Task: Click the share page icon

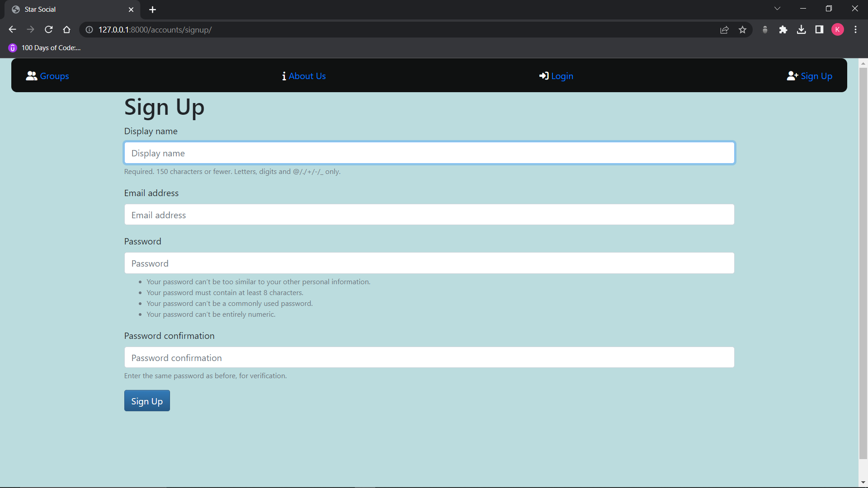Action: pyautogui.click(x=724, y=30)
